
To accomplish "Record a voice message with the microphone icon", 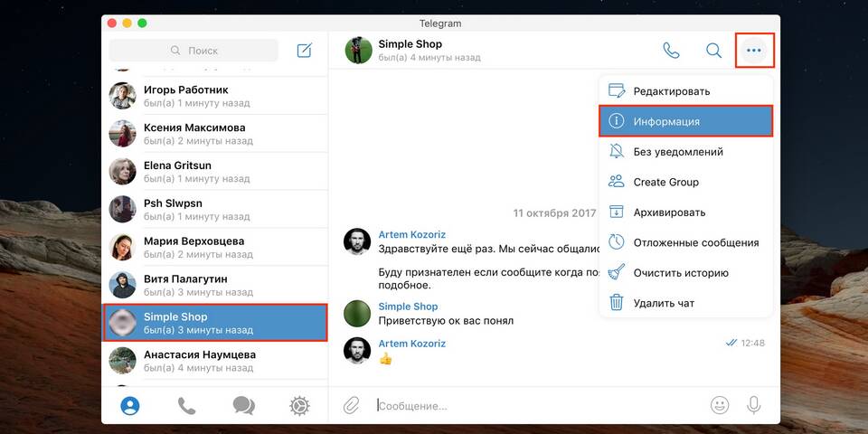I will pyautogui.click(x=753, y=405).
